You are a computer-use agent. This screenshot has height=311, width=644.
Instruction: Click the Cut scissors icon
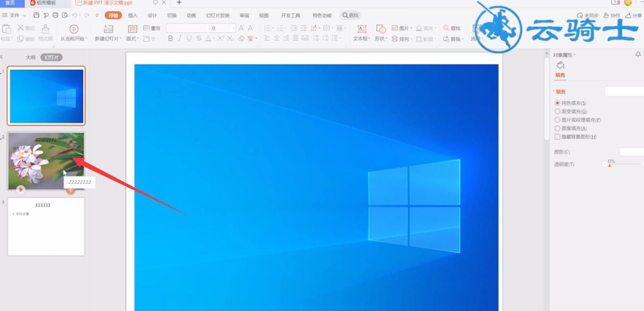point(21,28)
